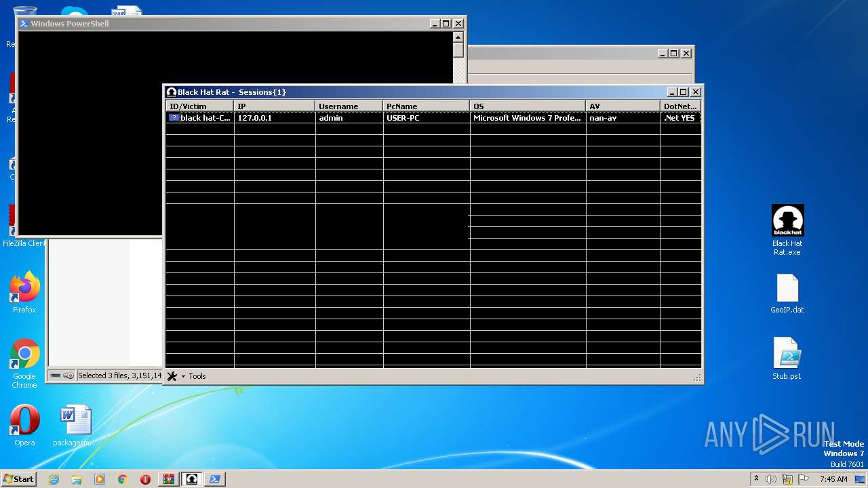Sort sessions by PcName column header

click(x=427, y=106)
